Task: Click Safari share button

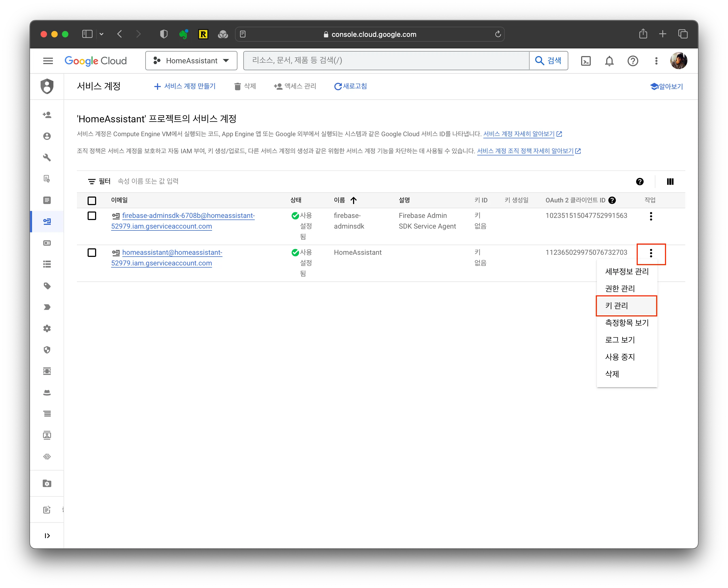Action: pos(643,34)
